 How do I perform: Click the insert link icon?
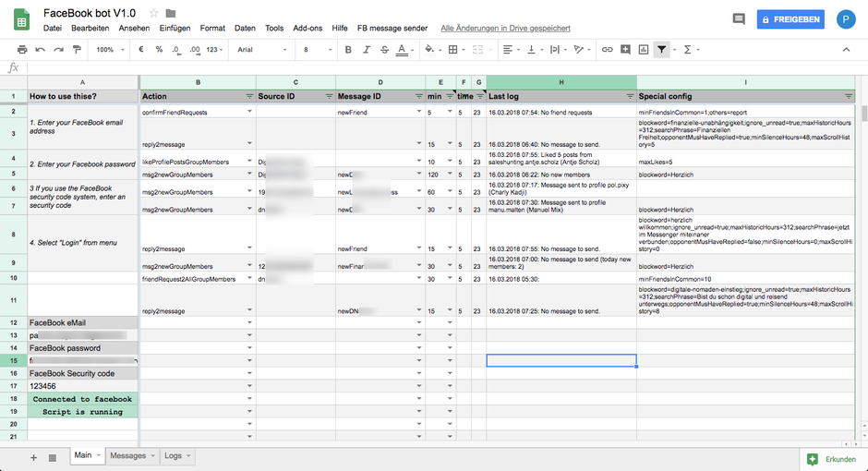click(x=607, y=49)
